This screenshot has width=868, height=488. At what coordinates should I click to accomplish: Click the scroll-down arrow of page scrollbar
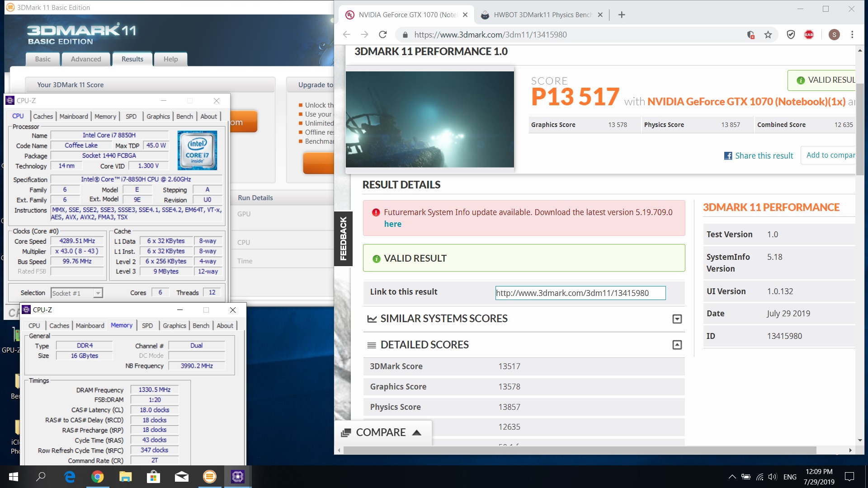pos(860,440)
